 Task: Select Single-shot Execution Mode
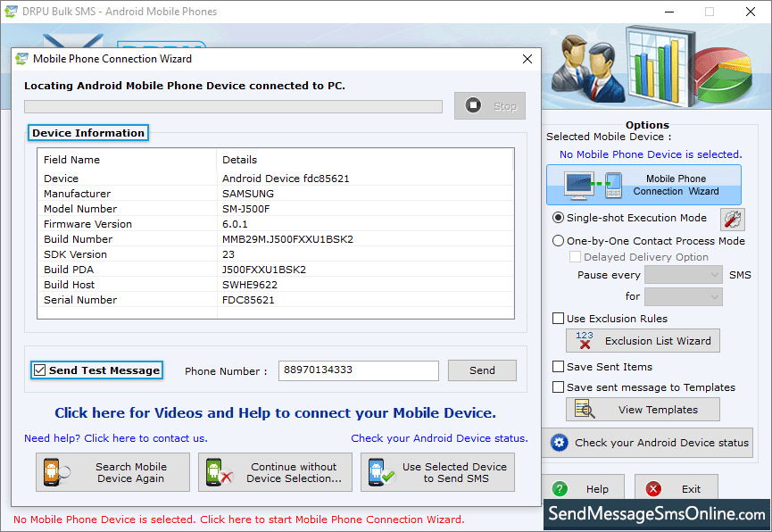pyautogui.click(x=558, y=218)
